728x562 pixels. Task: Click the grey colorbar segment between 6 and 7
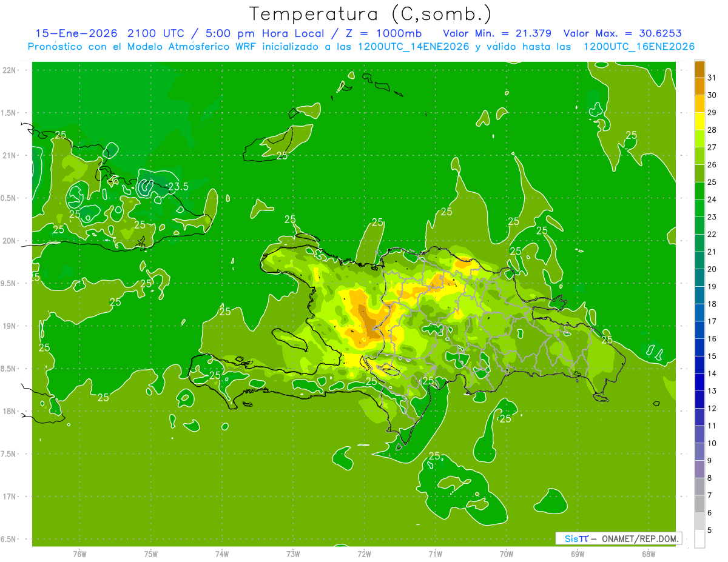point(699,504)
